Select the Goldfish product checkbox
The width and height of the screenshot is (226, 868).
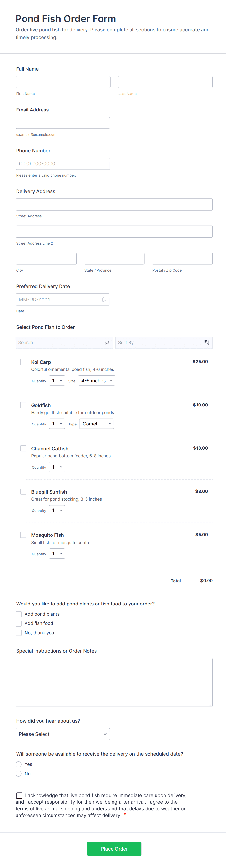tap(23, 405)
